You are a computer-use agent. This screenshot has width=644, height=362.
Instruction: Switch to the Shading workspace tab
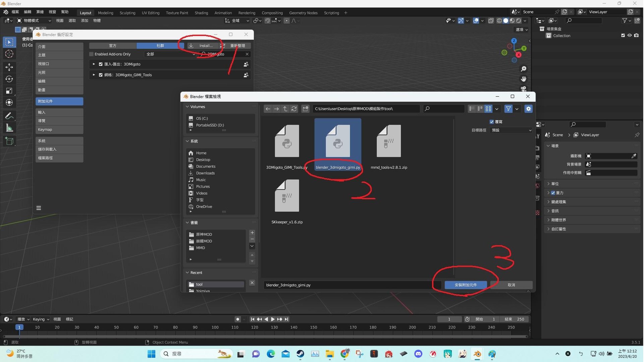tap(201, 12)
